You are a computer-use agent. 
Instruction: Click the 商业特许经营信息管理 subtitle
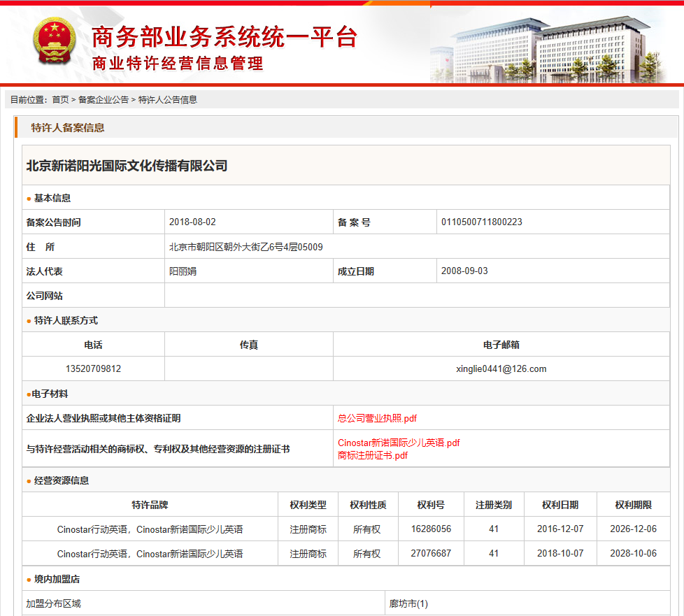click(x=178, y=64)
